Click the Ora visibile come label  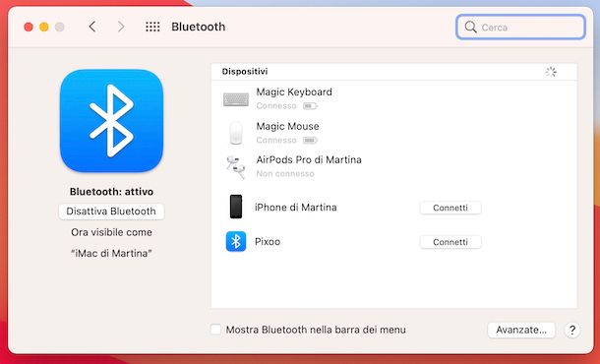[111, 232]
